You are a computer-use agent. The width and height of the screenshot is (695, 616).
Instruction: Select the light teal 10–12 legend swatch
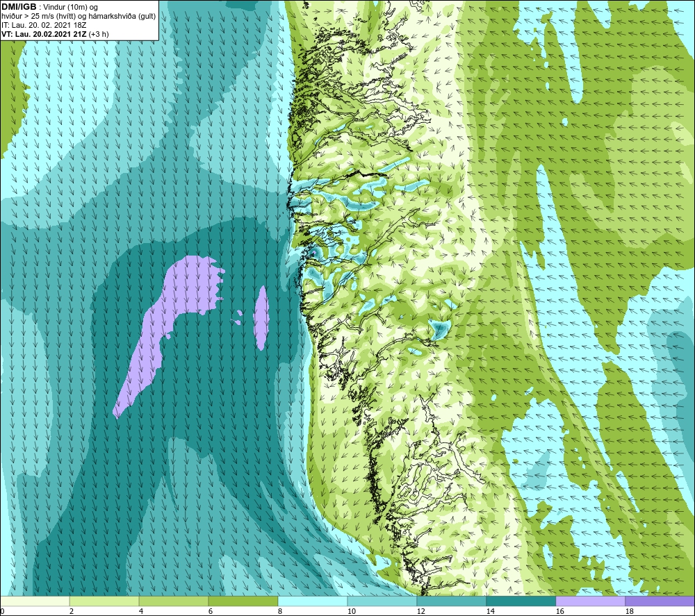(382, 601)
